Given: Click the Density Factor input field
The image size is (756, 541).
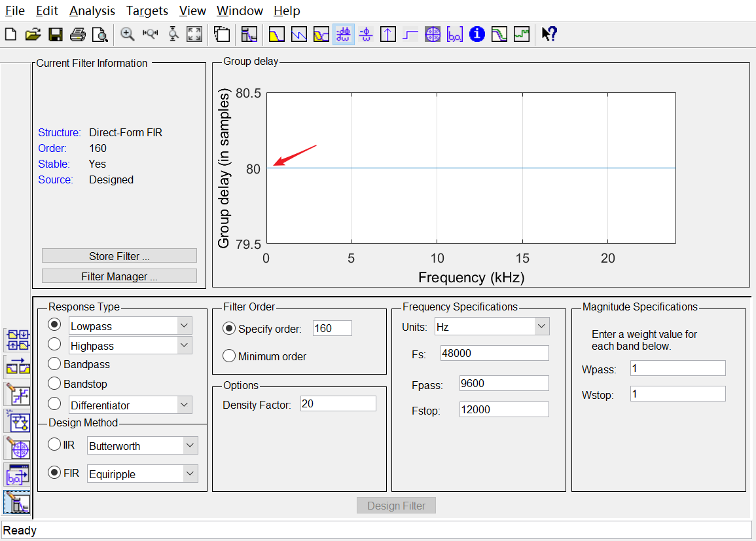Looking at the screenshot, I should pos(338,403).
